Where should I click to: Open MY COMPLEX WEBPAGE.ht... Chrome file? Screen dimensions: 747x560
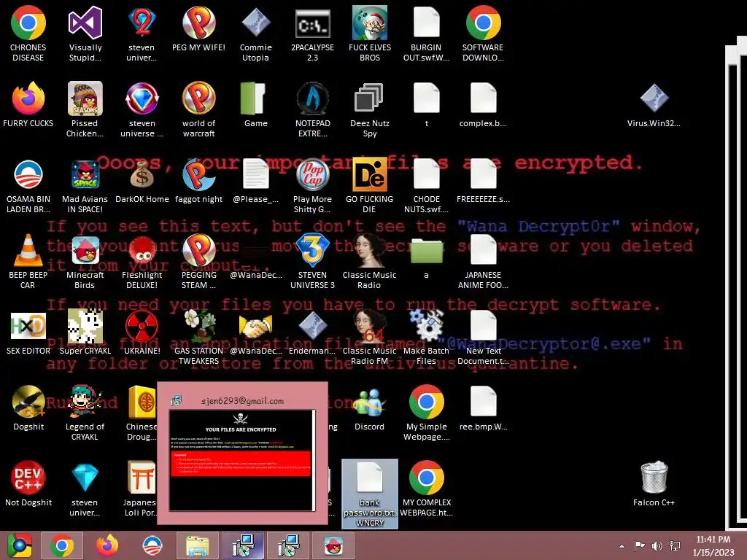(x=426, y=478)
